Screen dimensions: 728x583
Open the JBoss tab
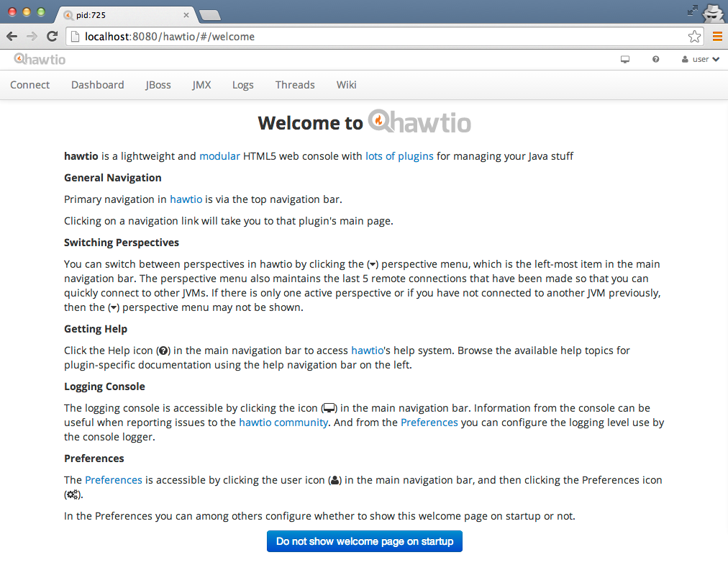[158, 85]
